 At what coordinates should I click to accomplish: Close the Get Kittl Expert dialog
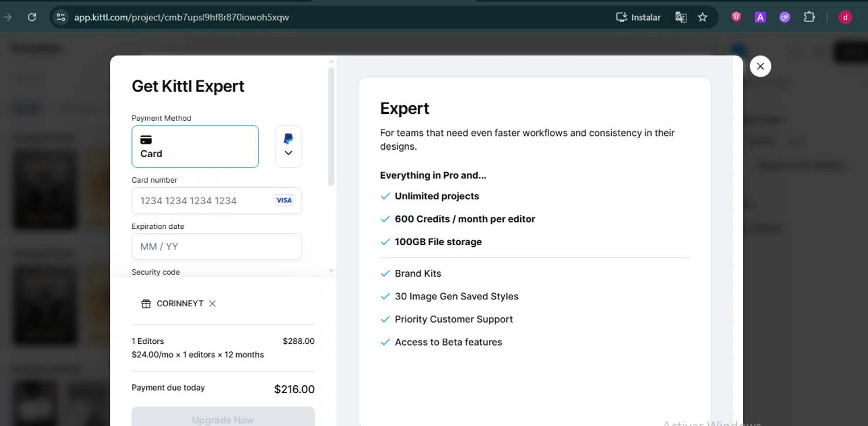[760, 66]
